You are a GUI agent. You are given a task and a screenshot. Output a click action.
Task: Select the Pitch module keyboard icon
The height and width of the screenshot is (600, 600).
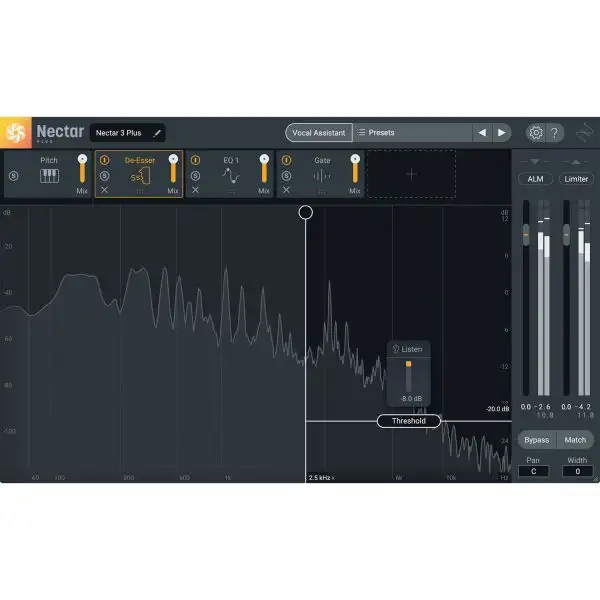[48, 176]
